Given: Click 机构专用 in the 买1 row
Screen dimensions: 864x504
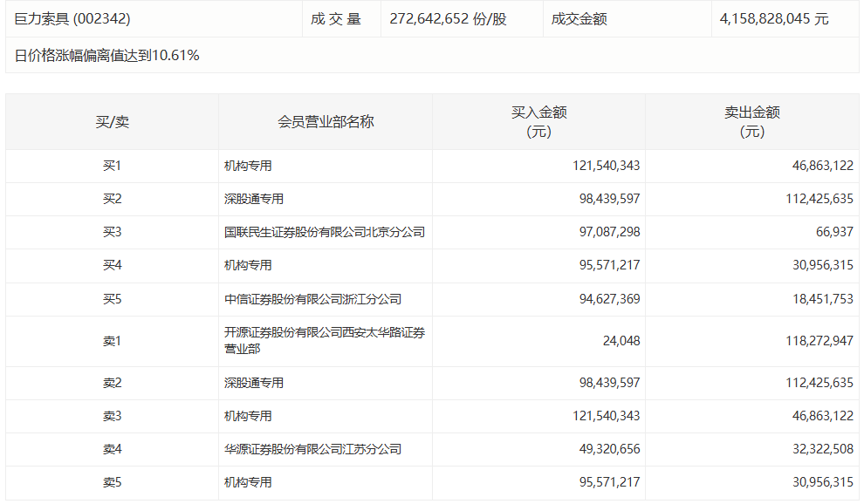Looking at the screenshot, I should pyautogui.click(x=246, y=166).
